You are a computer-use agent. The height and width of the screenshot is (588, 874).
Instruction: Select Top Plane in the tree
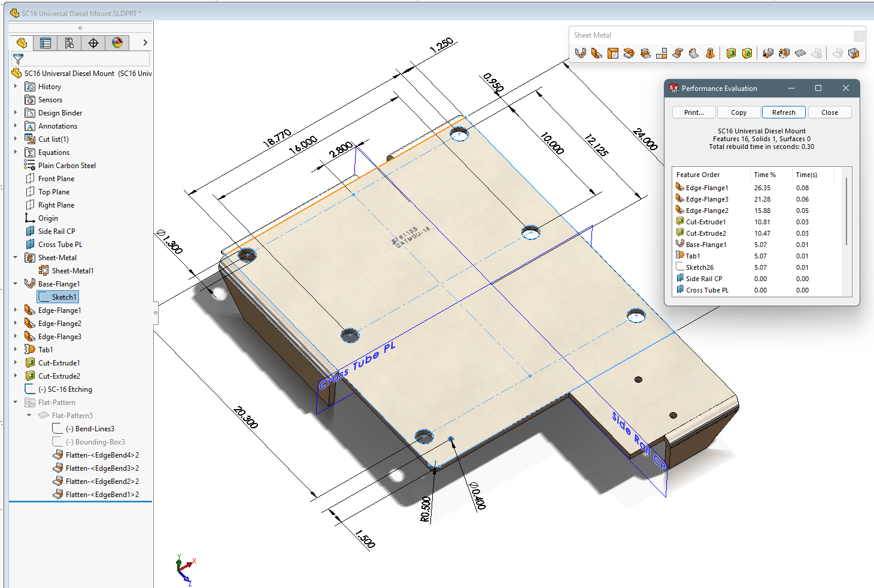tap(53, 192)
